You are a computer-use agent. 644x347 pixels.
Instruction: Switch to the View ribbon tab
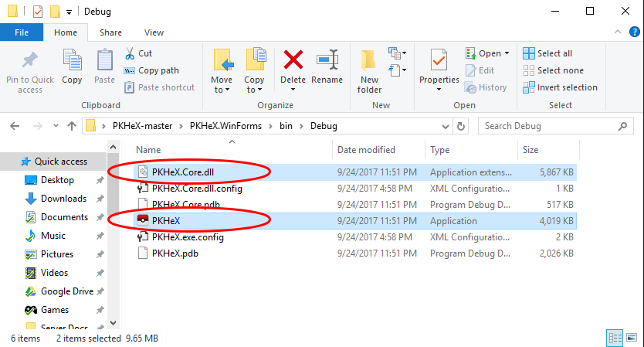pos(154,32)
